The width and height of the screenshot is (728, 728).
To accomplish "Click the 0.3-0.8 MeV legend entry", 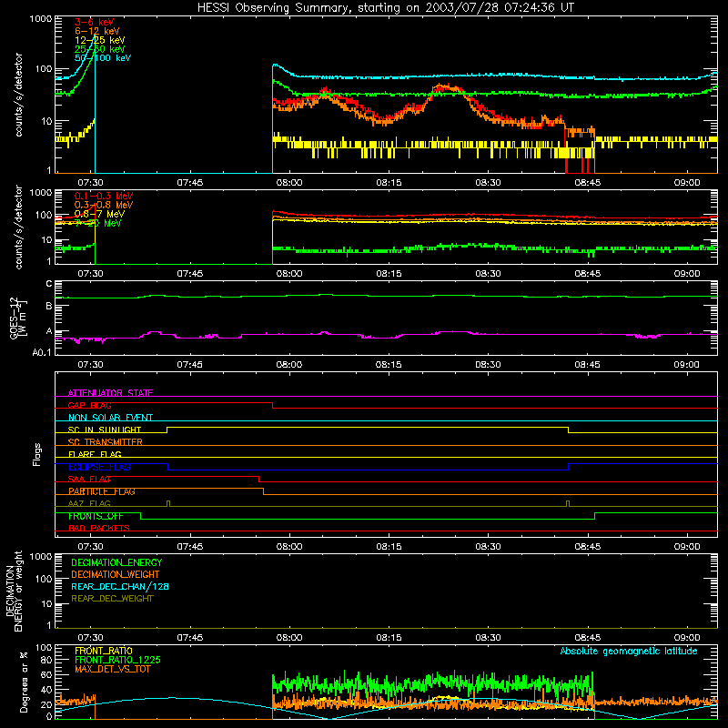I will 104,205.
